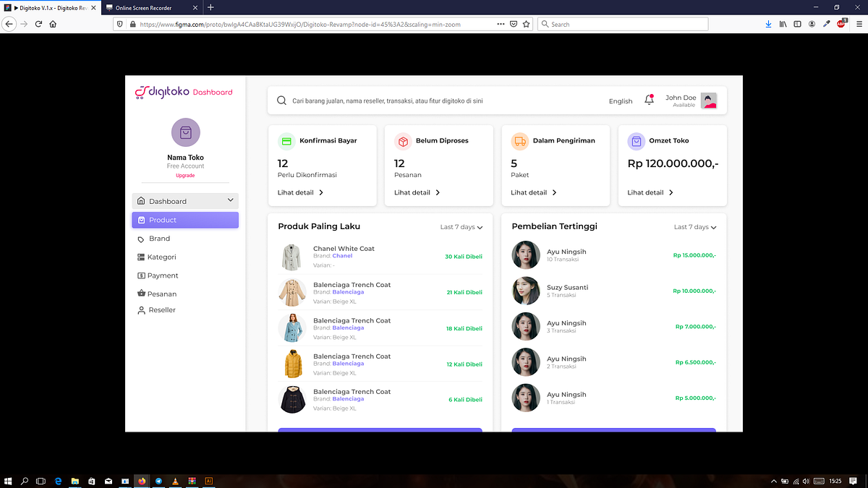868x488 pixels.
Task: Click the Dashboard home icon in sidebar
Action: point(141,201)
